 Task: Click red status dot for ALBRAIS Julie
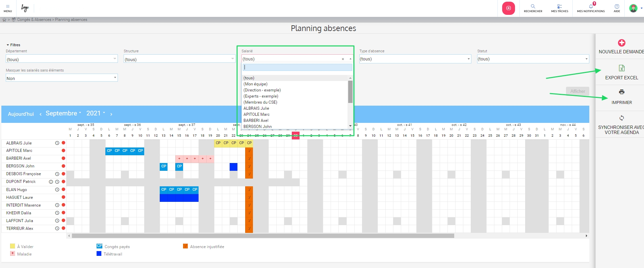click(x=63, y=143)
